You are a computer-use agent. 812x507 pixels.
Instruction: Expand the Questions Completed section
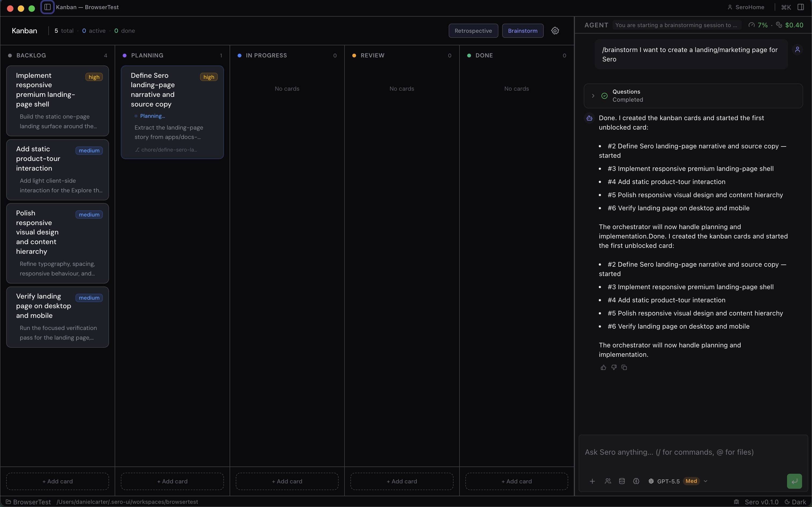[593, 96]
